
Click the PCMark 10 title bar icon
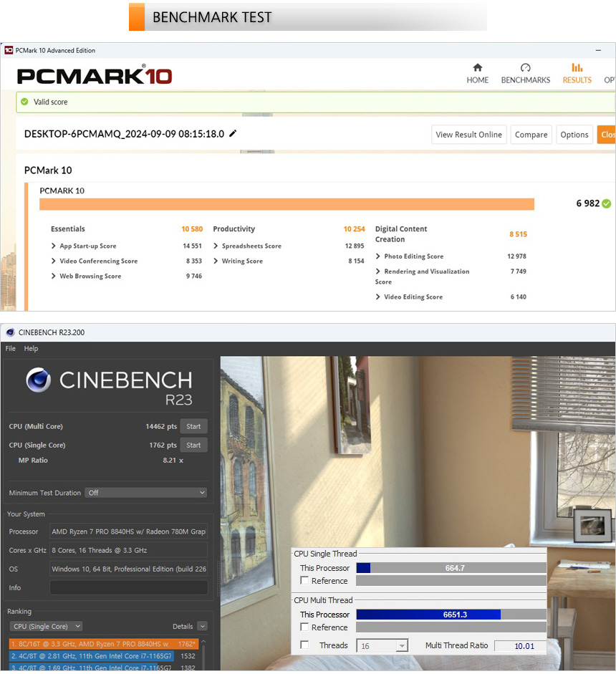[x=9, y=51]
